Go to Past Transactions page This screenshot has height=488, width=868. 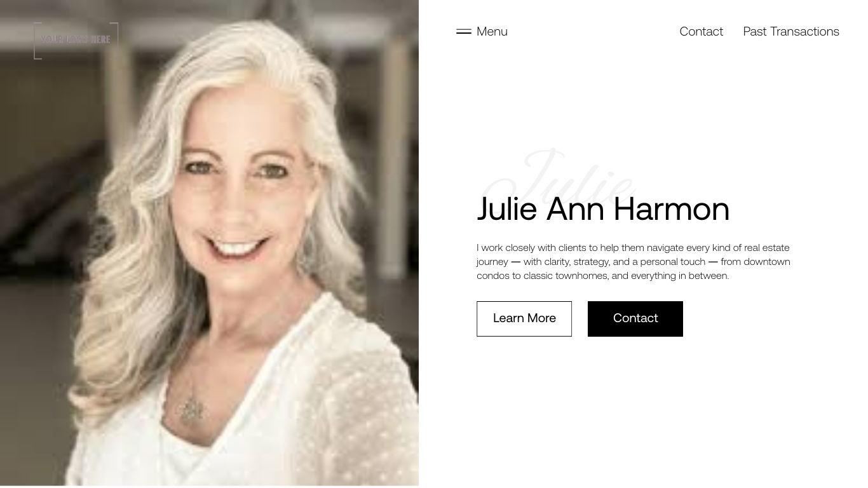tap(791, 31)
